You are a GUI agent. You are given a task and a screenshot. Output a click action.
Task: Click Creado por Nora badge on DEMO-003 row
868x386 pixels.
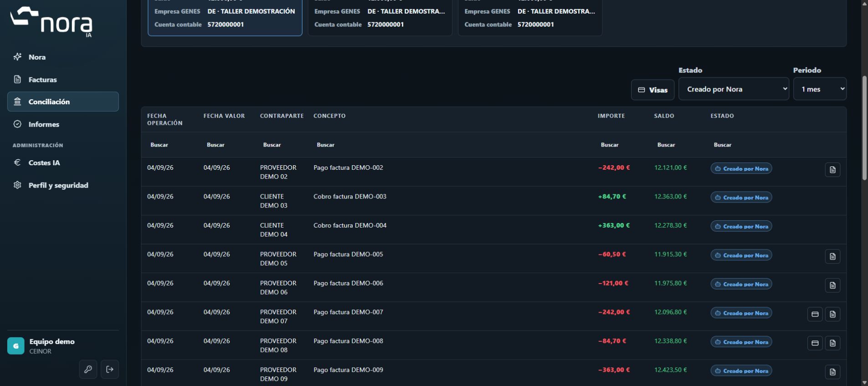pos(741,197)
